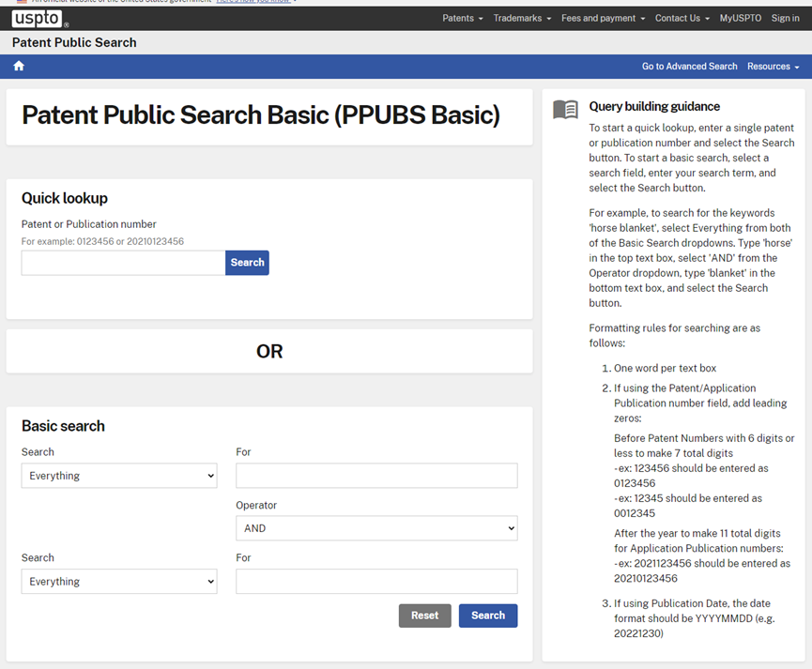Open Go to Advanced Search link
The image size is (812, 669).
click(689, 67)
